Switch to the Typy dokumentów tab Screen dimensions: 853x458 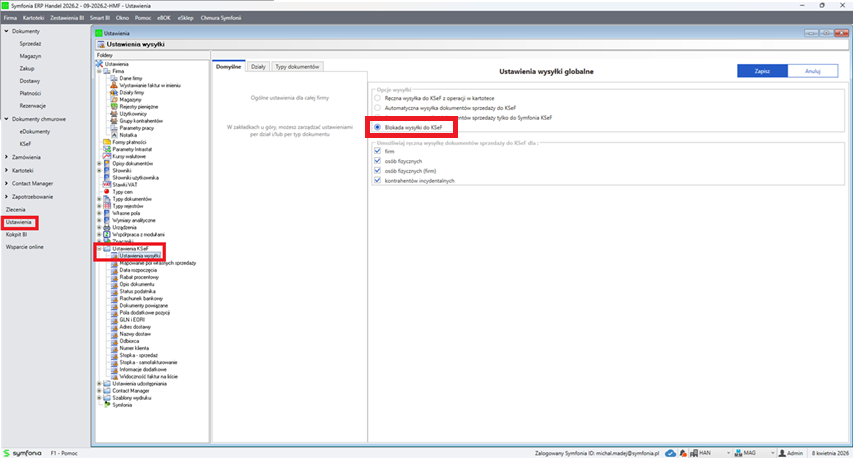pos(297,66)
